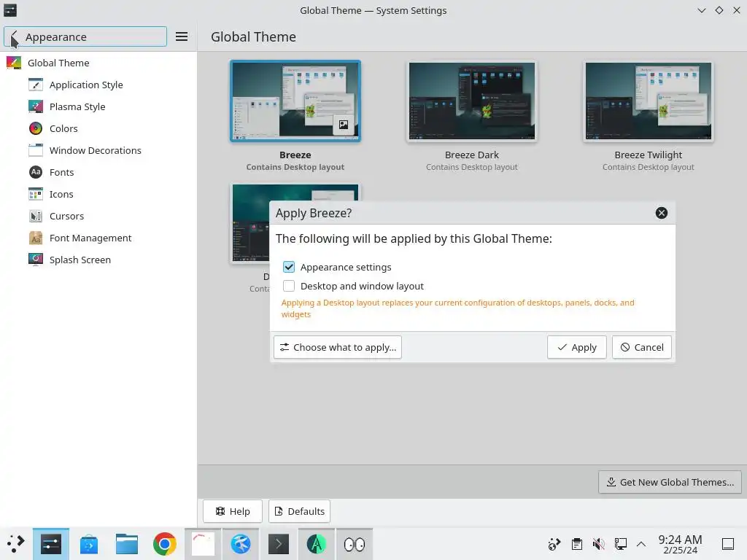
Task: Click the Splash Screen sidebar entry
Action: (98, 260)
